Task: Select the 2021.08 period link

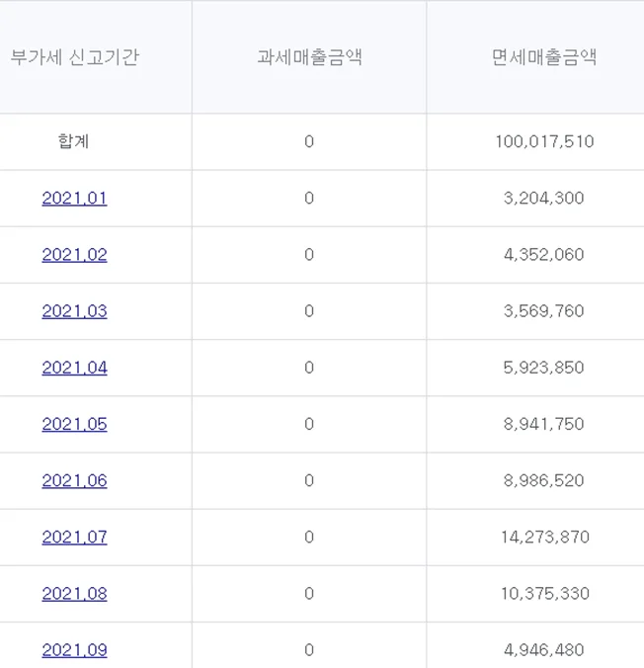Action: click(74, 594)
